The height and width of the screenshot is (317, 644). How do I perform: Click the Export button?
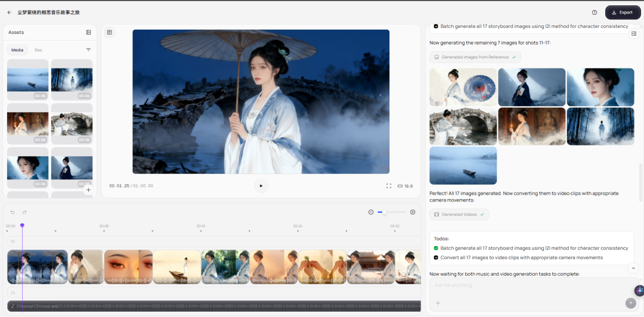[623, 12]
